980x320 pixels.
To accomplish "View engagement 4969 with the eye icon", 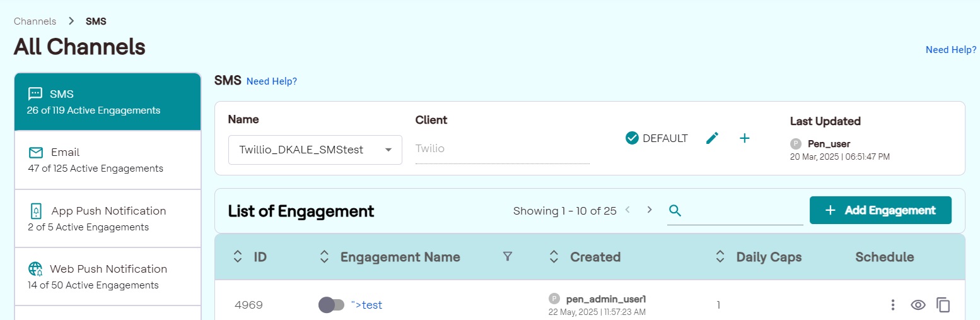I will tap(918, 305).
